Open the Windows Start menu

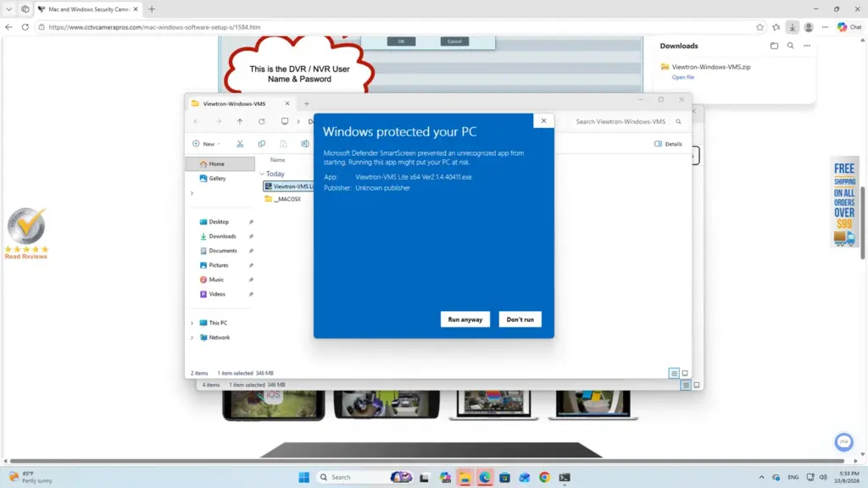pos(304,477)
